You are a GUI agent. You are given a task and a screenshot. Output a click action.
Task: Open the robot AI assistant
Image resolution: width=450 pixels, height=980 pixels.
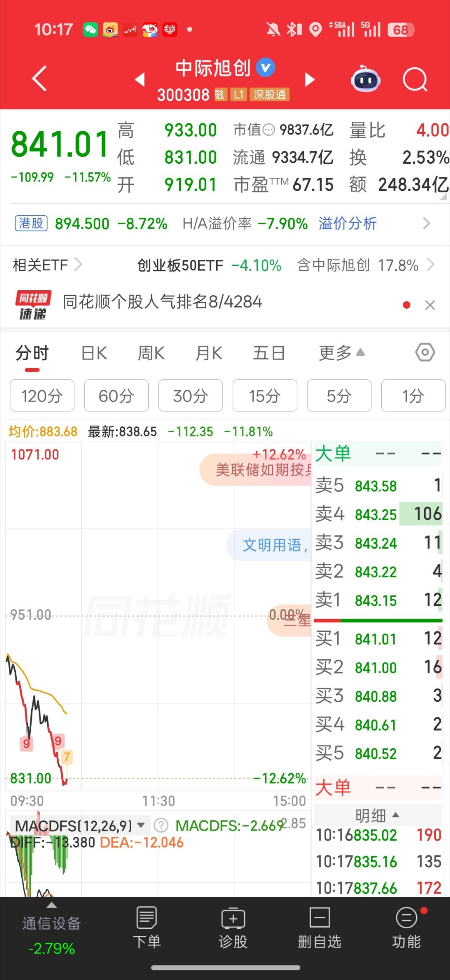coord(365,79)
